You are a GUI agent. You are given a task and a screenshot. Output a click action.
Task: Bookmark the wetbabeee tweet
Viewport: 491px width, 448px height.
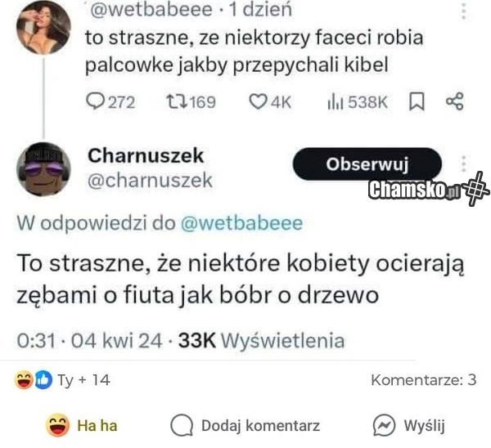(x=417, y=101)
